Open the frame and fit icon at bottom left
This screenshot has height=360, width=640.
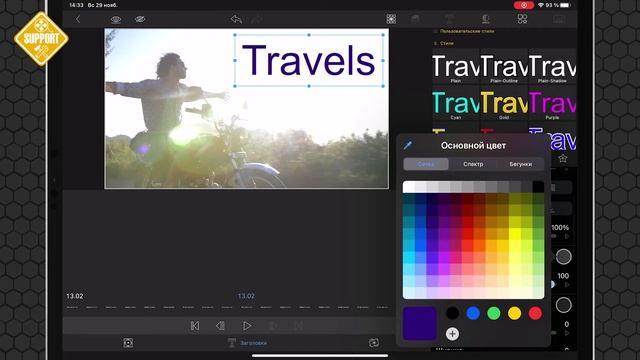[128, 343]
